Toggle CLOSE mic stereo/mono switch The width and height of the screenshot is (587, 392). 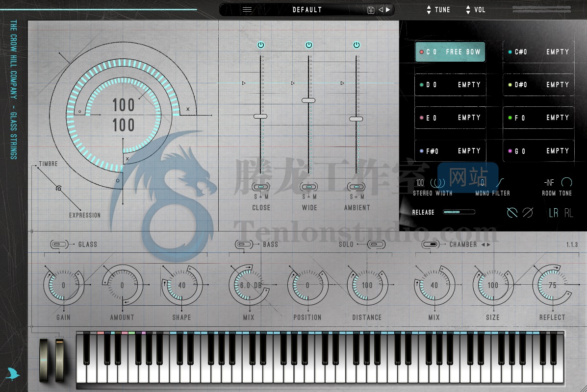click(x=261, y=187)
